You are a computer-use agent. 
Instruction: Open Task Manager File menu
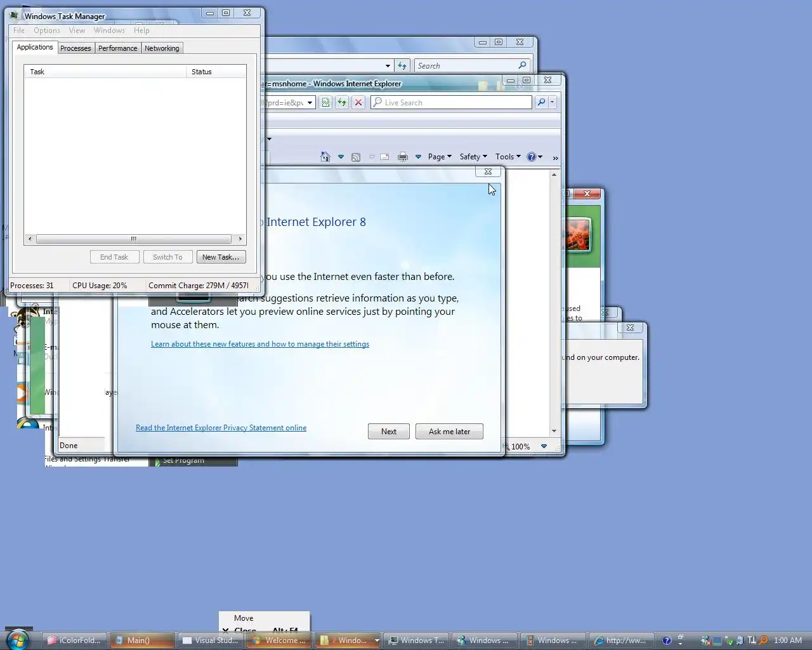[x=19, y=30]
